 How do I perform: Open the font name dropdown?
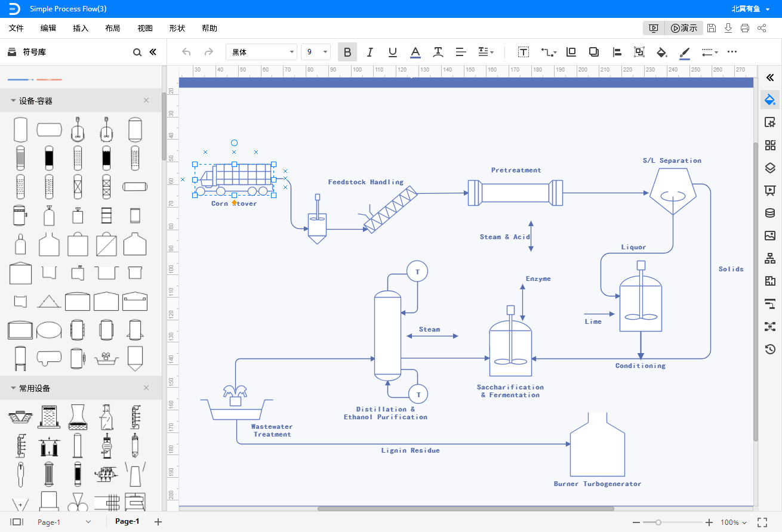pyautogui.click(x=261, y=52)
